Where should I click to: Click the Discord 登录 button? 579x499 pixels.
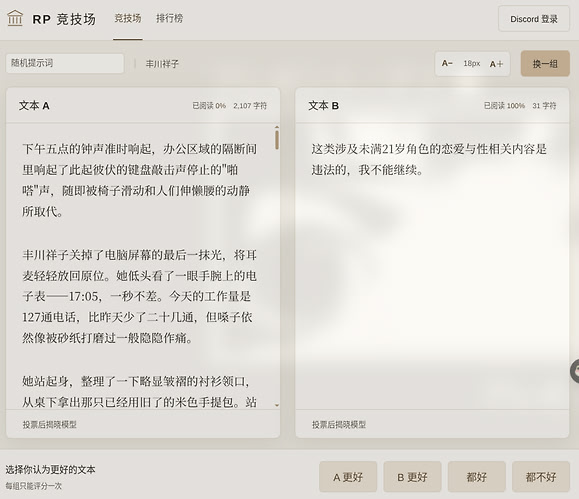click(x=534, y=19)
